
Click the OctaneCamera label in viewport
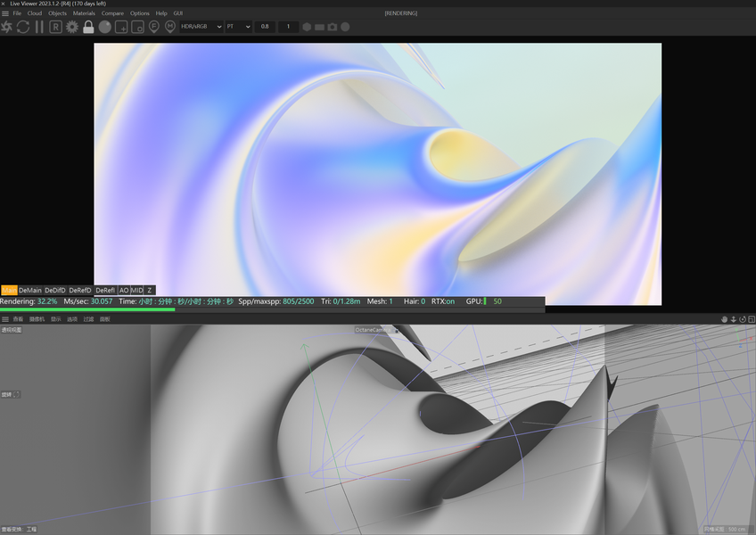374,330
